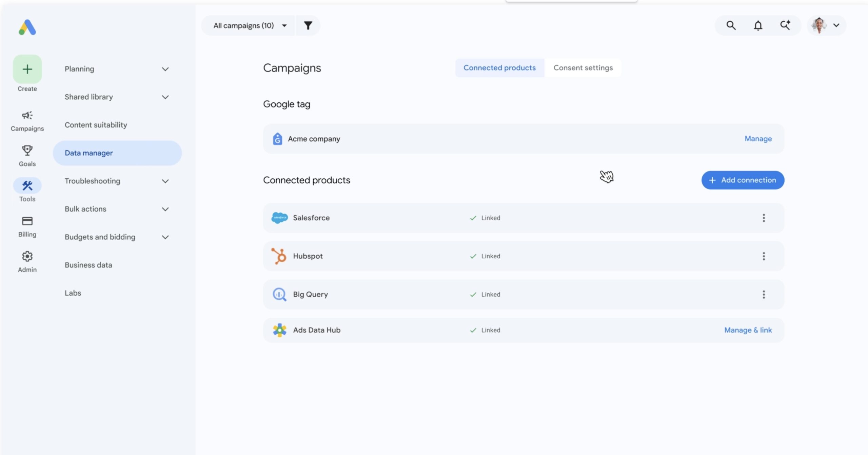Click the Hubspot Linked status
Screen dimensions: 868x455
tap(485, 256)
